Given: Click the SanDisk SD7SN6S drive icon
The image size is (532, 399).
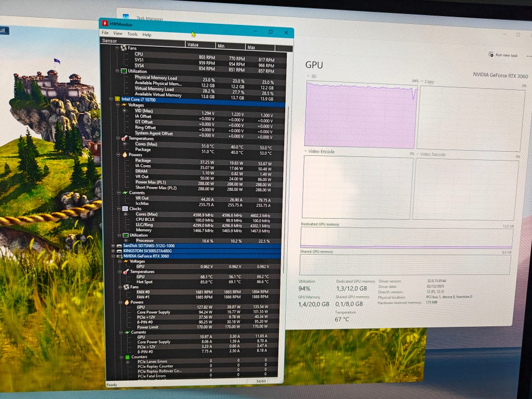Looking at the screenshot, I should tap(118, 245).
